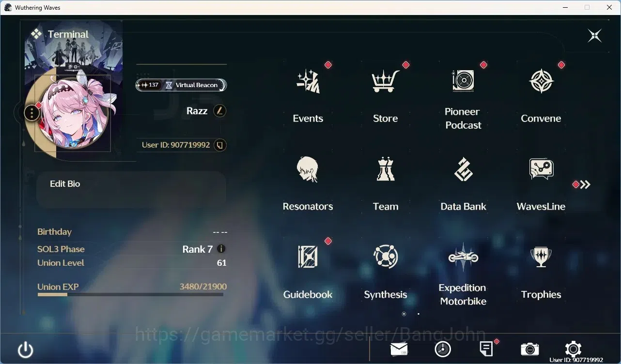Open the settings gear icon
The width and height of the screenshot is (621, 364).
click(573, 349)
